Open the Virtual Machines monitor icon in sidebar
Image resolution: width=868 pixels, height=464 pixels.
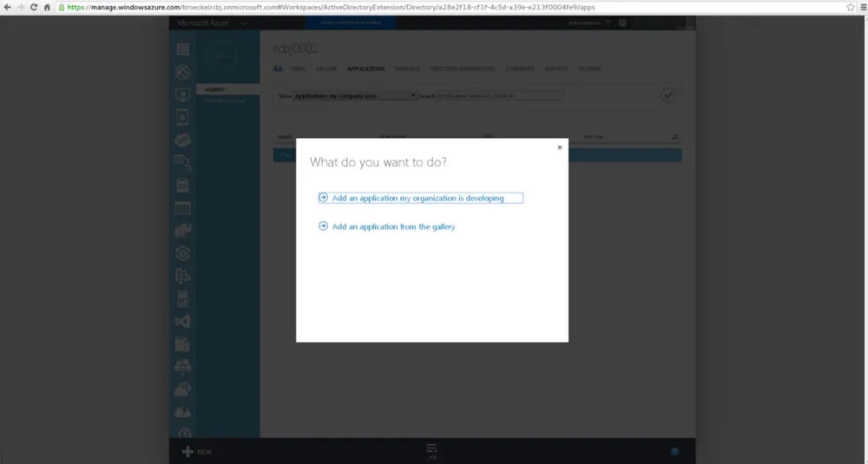pyautogui.click(x=182, y=95)
